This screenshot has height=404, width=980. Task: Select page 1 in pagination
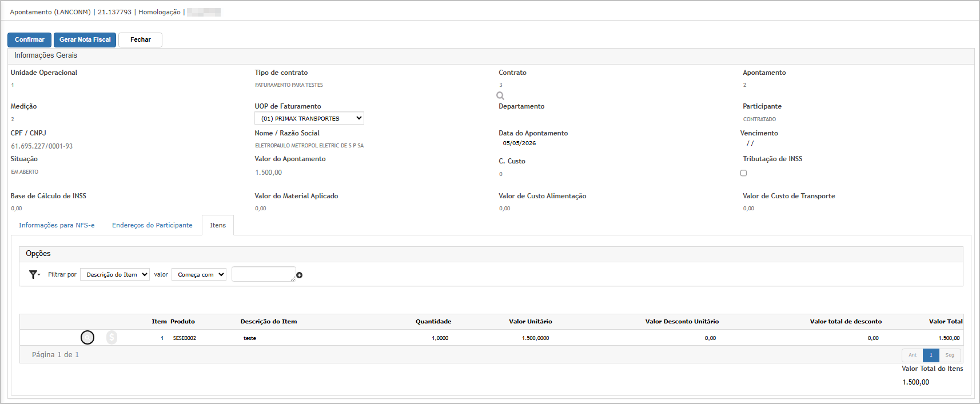tap(931, 355)
